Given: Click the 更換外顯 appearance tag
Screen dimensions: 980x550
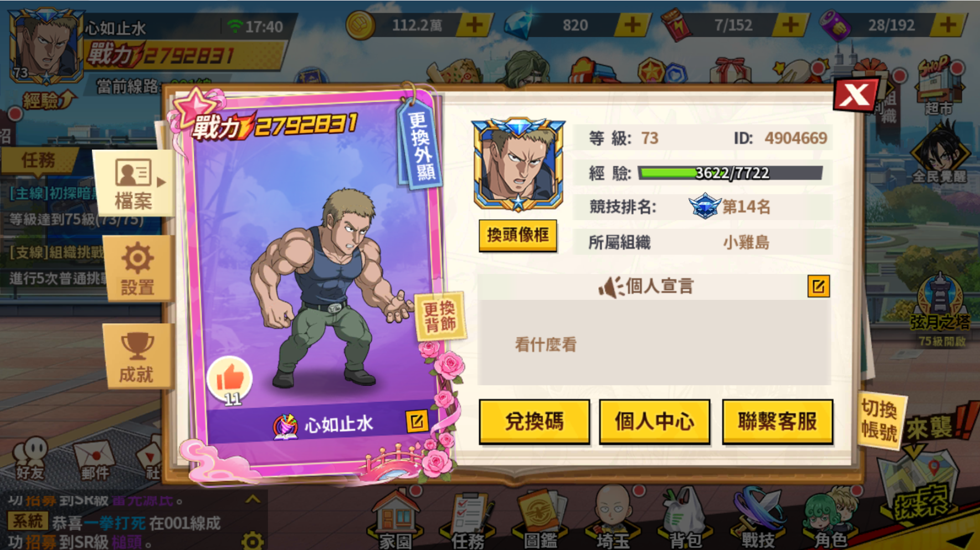Looking at the screenshot, I should (x=420, y=145).
